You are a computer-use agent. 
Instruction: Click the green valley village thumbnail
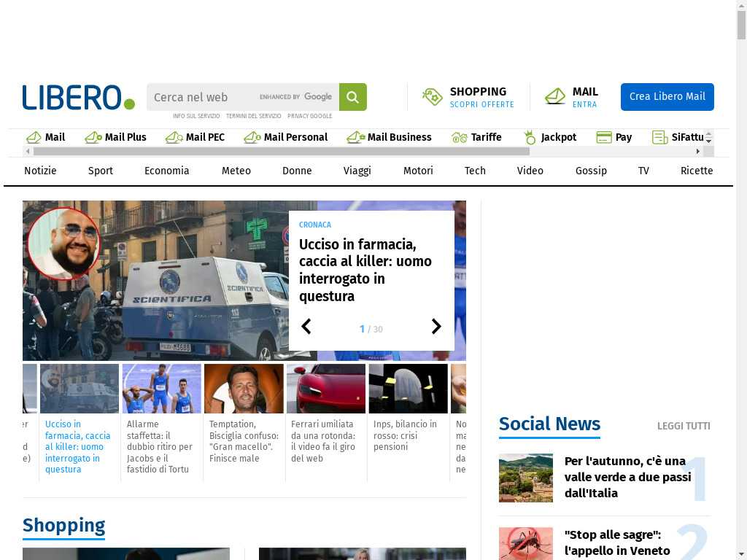[526, 478]
